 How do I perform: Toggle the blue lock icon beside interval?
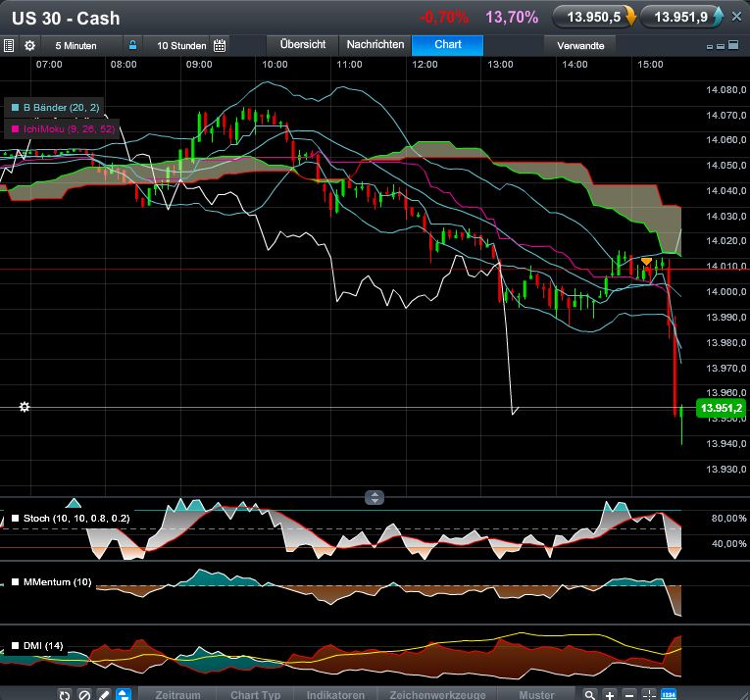tap(132, 45)
